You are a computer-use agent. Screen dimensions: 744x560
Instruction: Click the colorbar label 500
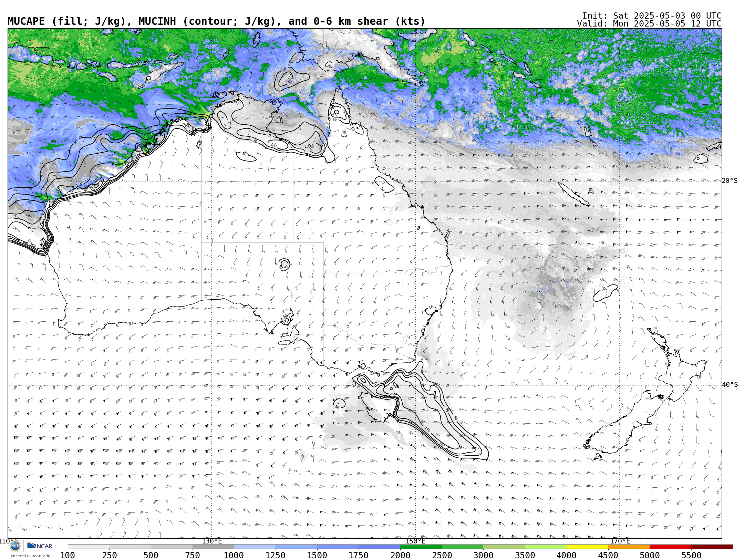point(151,556)
